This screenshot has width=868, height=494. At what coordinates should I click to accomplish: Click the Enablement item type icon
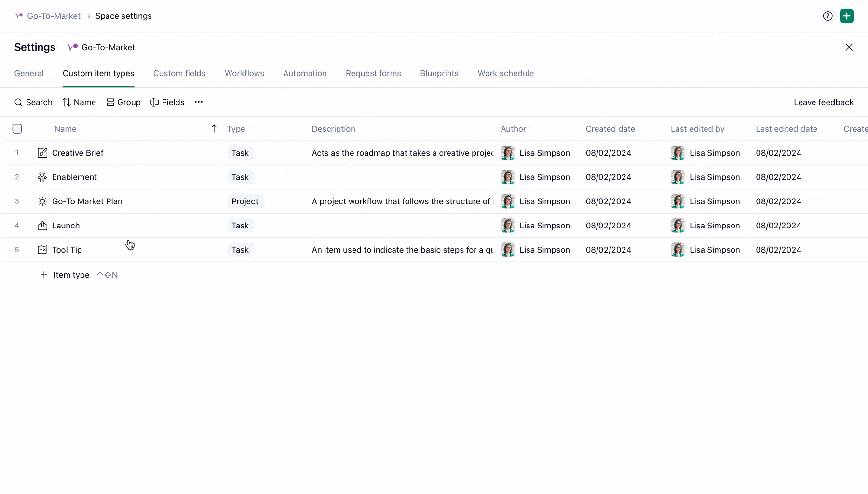[42, 177]
